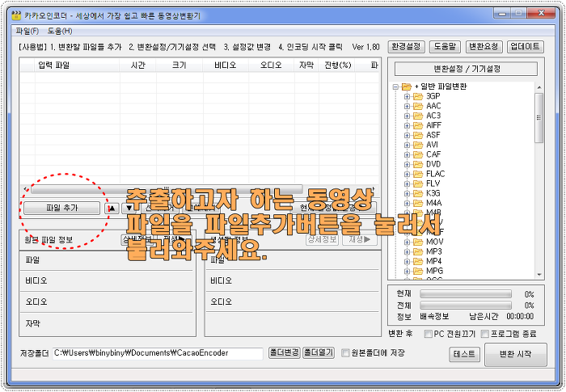Screen dimensions: 566x392
Task: Open 환경설정 settings
Action: pyautogui.click(x=407, y=47)
